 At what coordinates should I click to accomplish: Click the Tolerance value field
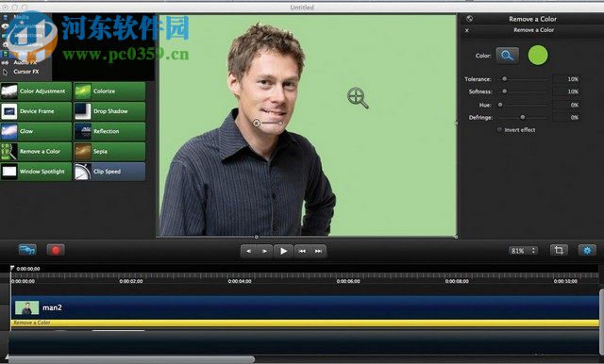point(566,79)
